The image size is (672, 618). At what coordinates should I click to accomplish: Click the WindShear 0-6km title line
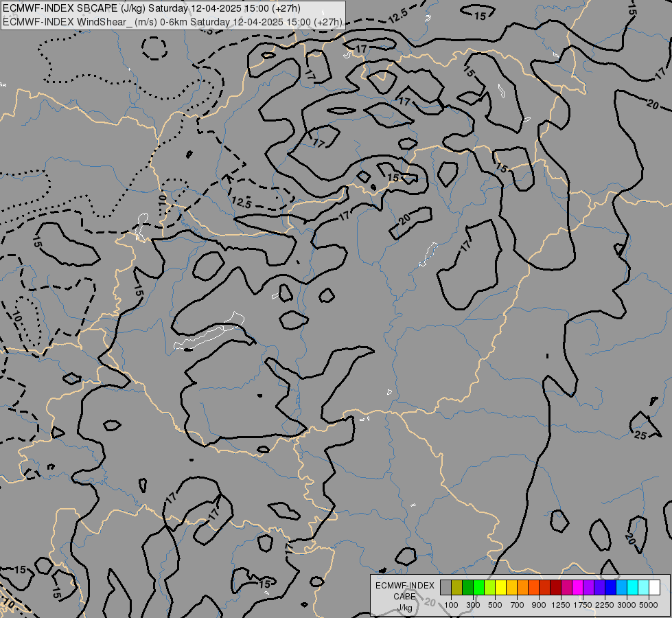(x=172, y=22)
